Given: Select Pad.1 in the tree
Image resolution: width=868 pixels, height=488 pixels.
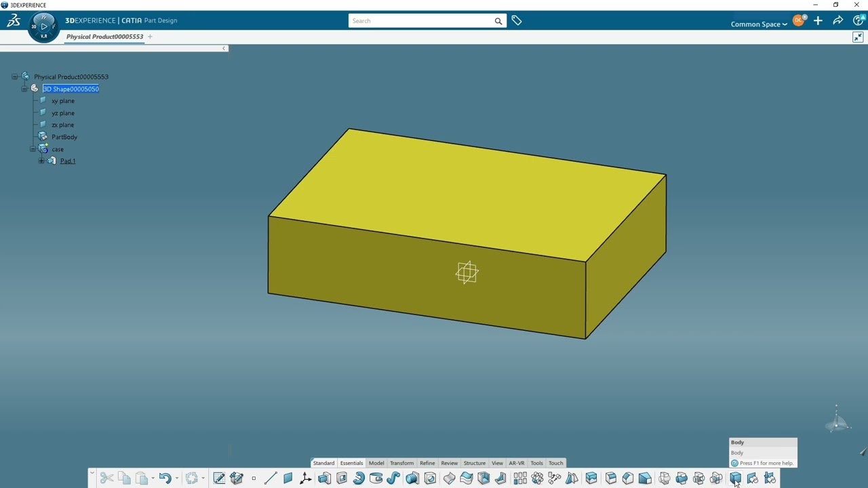Looking at the screenshot, I should [68, 161].
